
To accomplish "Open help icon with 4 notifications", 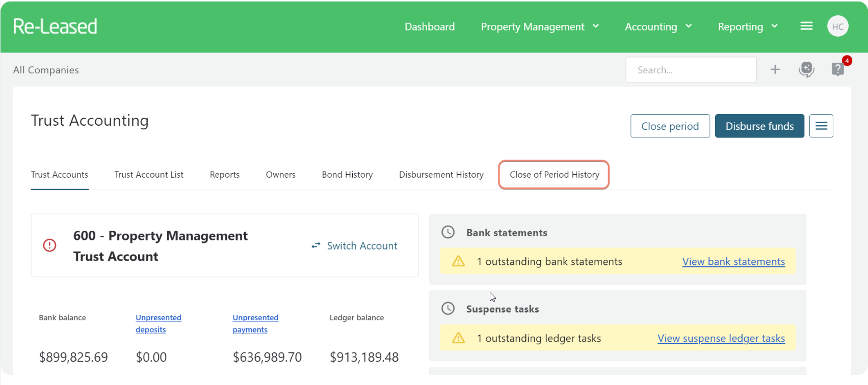I will coord(838,69).
